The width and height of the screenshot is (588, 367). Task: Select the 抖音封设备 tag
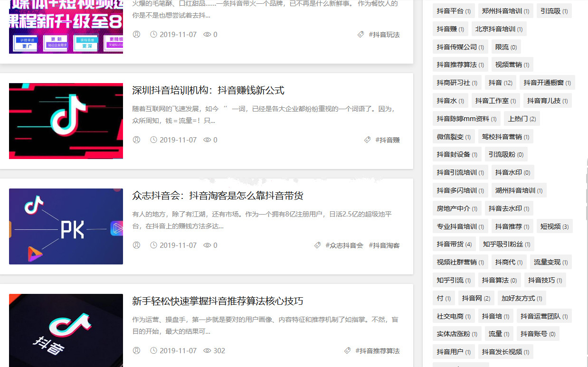tap(457, 154)
